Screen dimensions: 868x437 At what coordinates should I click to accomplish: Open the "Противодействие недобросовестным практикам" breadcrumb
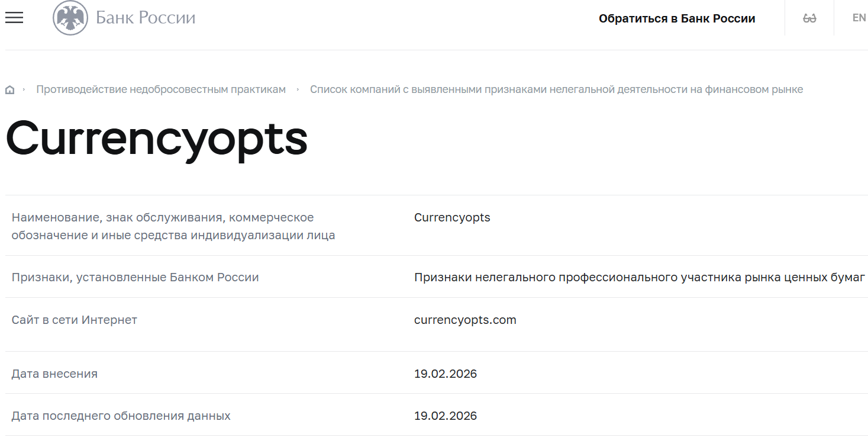(161, 89)
